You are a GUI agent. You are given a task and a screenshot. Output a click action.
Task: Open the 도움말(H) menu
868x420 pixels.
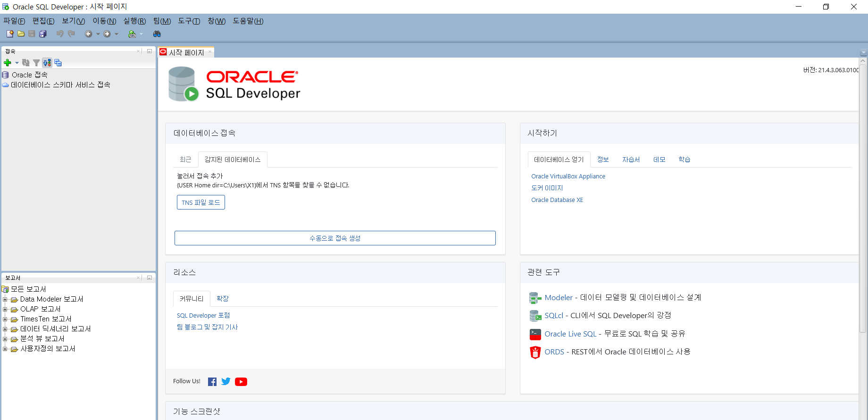pyautogui.click(x=248, y=21)
